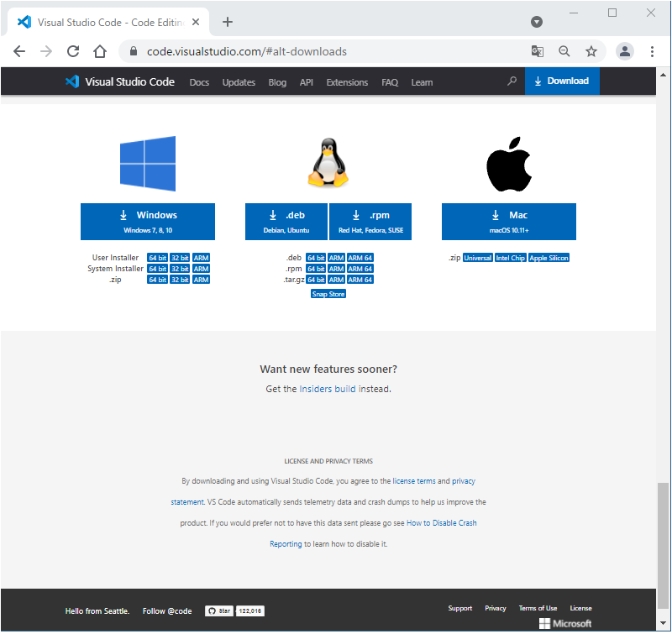
Task: Click the search magnifier icon in navbar
Action: click(512, 81)
